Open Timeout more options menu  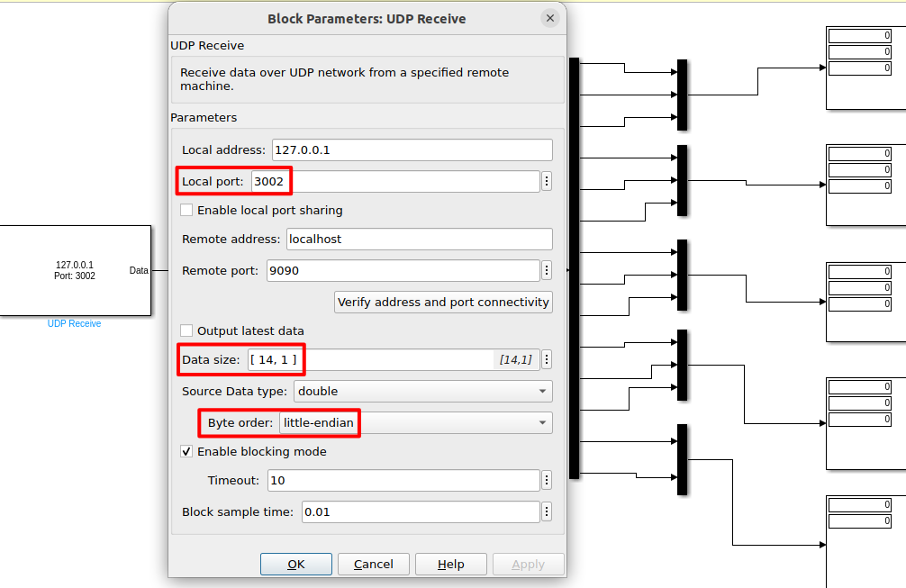pos(547,480)
